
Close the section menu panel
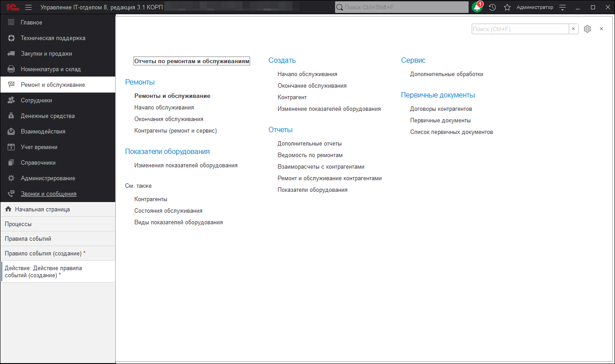pos(601,28)
